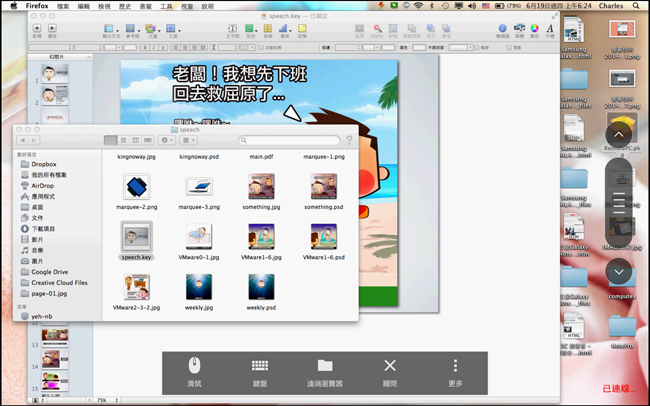Switch Finder to column view mode
650x406 pixels.
point(136,141)
